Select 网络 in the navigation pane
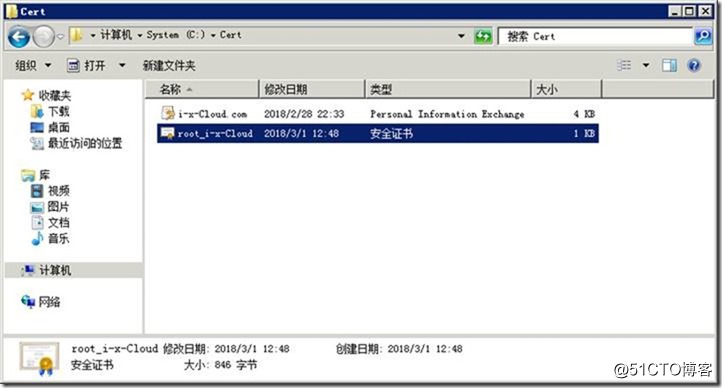 click(49, 302)
